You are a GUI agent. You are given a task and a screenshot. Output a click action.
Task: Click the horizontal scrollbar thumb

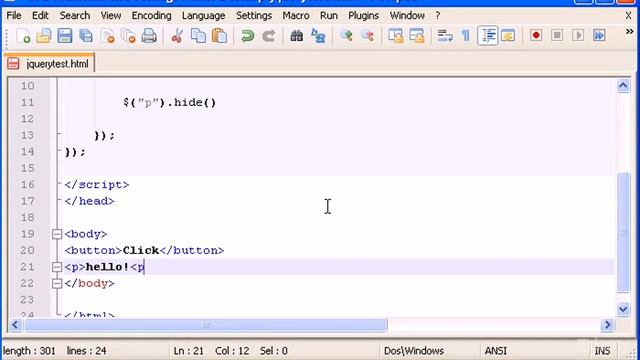[206, 325]
